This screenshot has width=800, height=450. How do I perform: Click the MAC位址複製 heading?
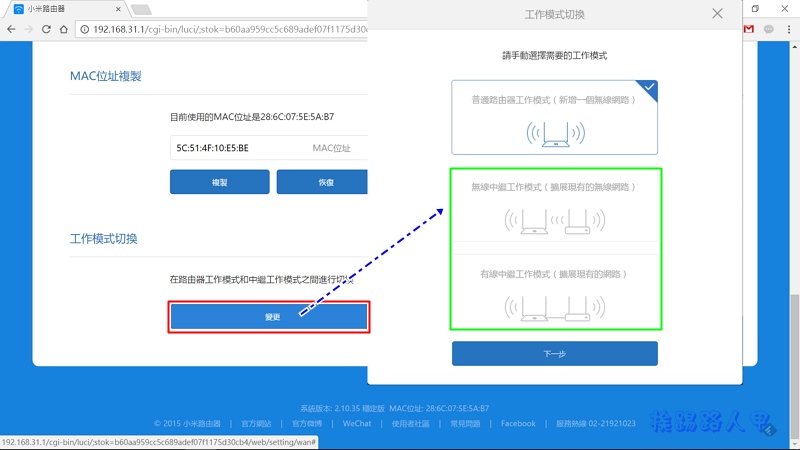106,76
